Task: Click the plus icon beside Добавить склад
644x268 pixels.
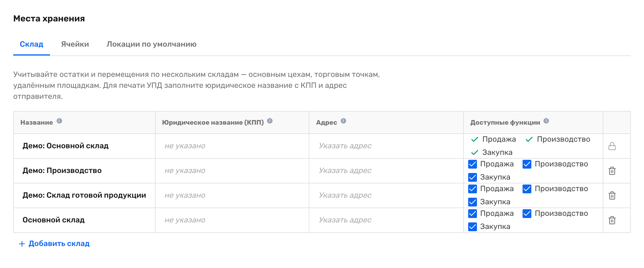Action: point(22,244)
